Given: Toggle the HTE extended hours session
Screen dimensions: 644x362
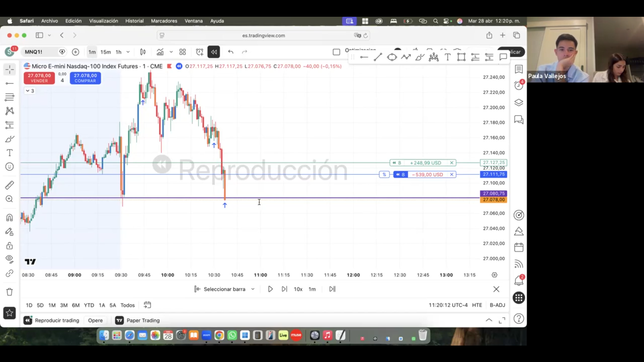Looking at the screenshot, I should (x=477, y=305).
